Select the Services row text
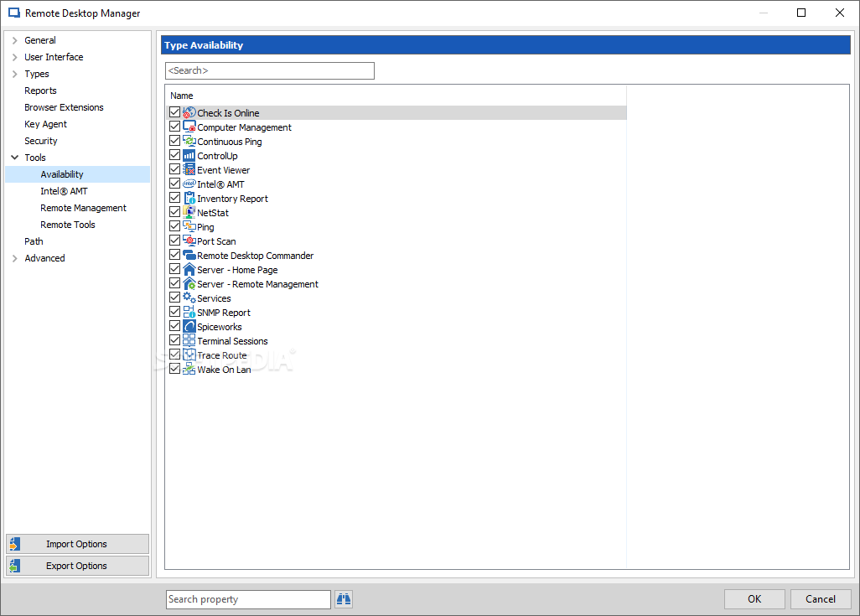 [214, 298]
